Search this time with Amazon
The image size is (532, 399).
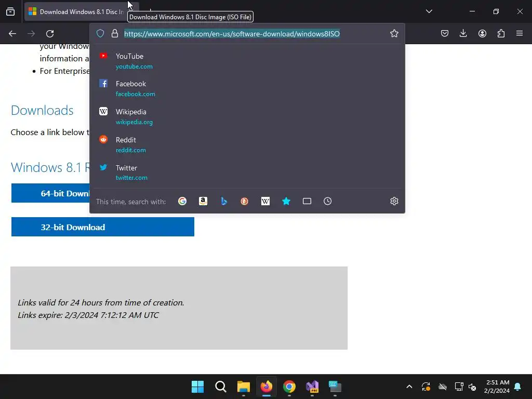click(x=203, y=201)
